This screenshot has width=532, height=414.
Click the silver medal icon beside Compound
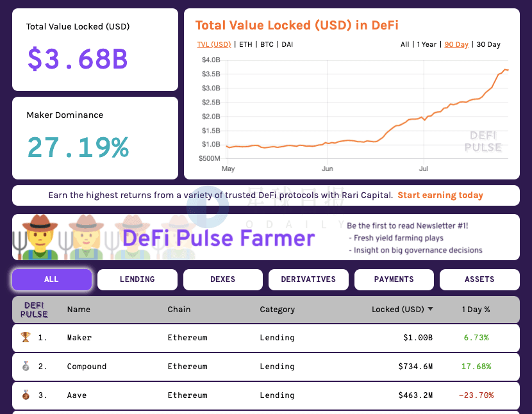tap(26, 366)
